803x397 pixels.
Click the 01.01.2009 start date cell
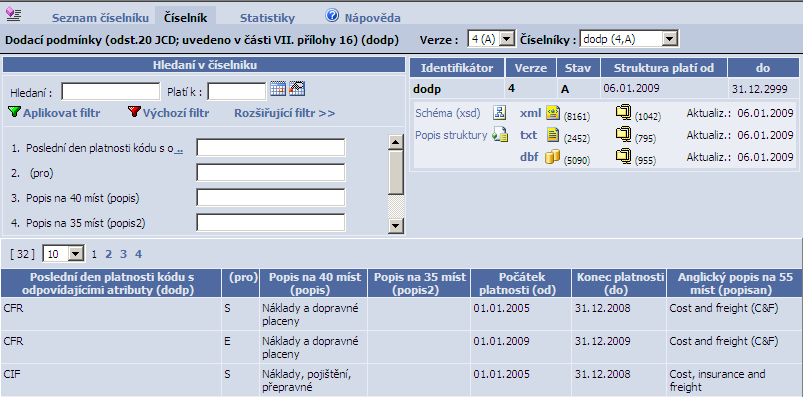click(520, 347)
